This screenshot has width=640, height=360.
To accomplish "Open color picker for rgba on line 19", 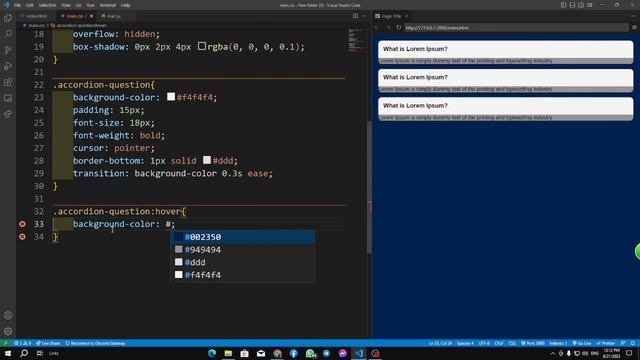I will point(202,46).
